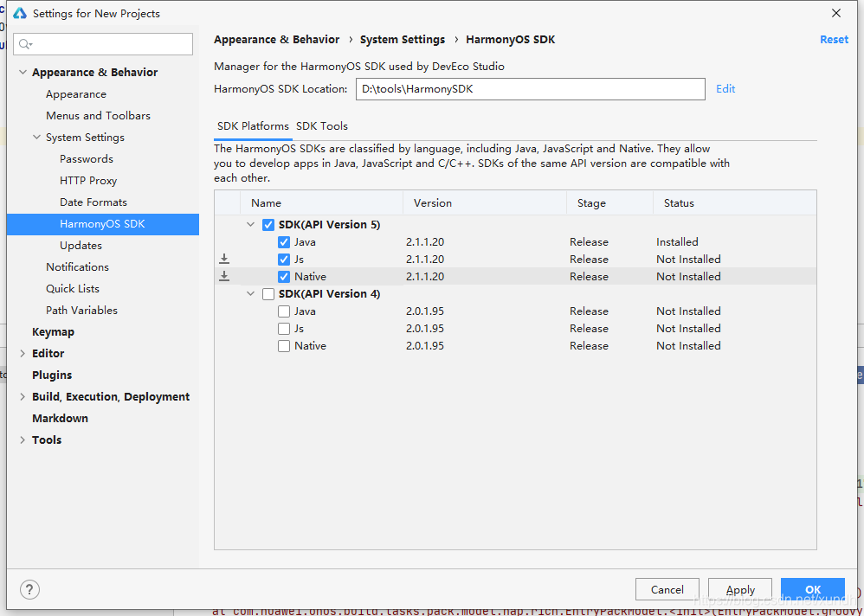Click the search magnifier icon in settings search
This screenshot has height=616, width=864.
[x=25, y=44]
